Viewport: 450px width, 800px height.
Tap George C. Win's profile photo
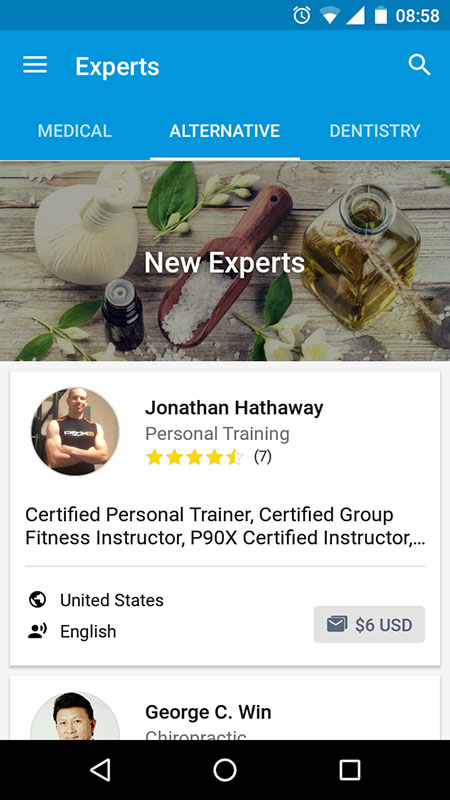point(75,716)
